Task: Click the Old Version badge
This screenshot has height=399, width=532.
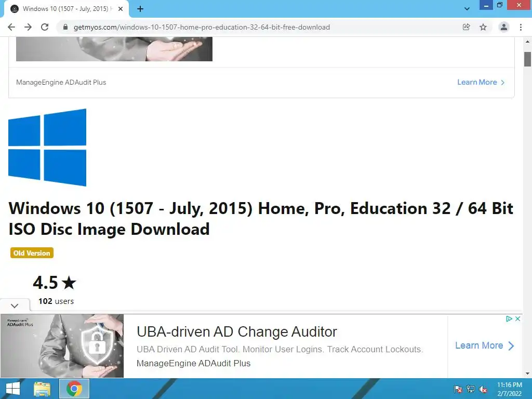Action: pyautogui.click(x=32, y=253)
